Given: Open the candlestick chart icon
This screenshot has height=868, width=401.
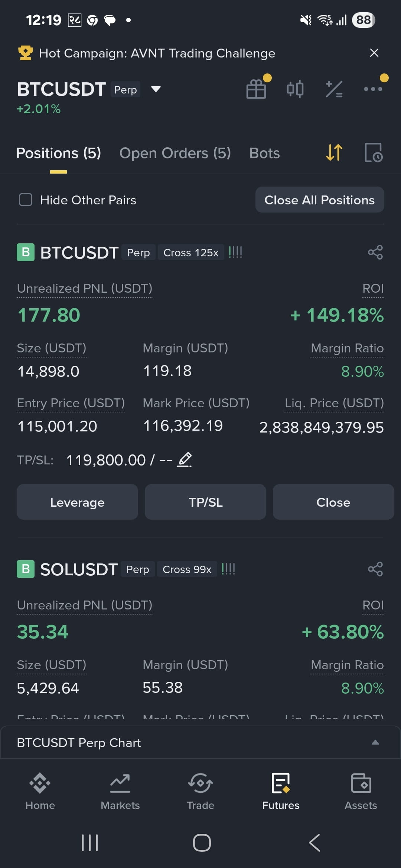Looking at the screenshot, I should point(295,89).
